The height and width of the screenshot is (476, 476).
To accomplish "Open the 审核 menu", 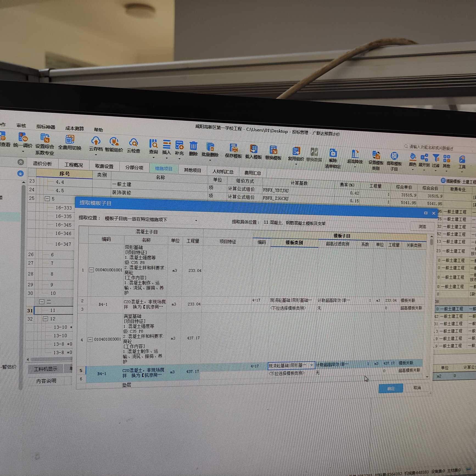I will [21, 126].
